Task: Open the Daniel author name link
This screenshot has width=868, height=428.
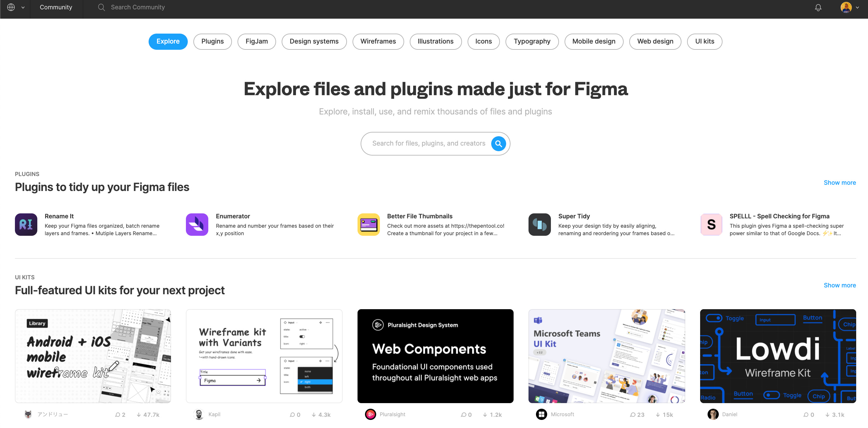Action: (730, 415)
